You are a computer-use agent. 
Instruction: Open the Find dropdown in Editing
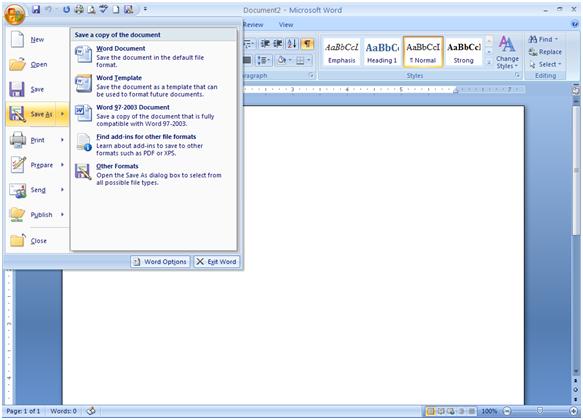543,39
